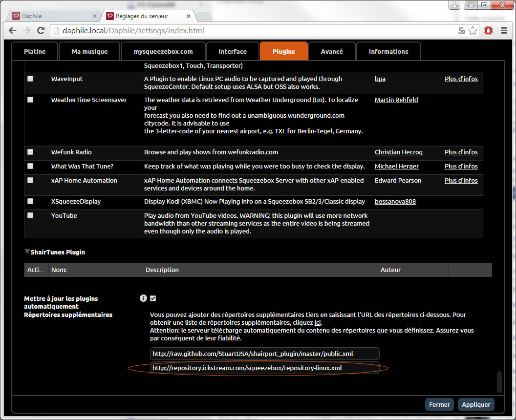This screenshot has height=420, width=516.
Task: Switch to the Avancé tab
Action: [x=332, y=51]
